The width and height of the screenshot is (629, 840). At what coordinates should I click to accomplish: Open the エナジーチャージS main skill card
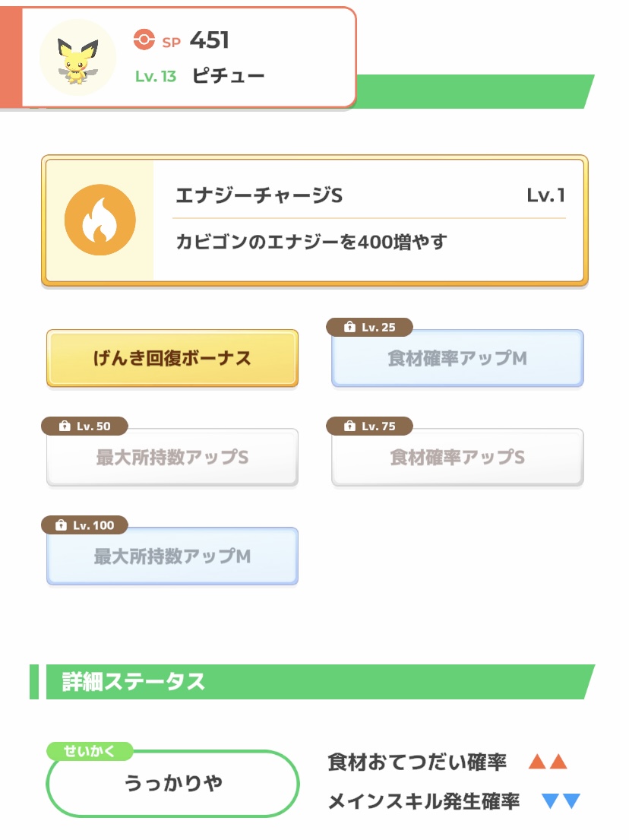[x=314, y=220]
